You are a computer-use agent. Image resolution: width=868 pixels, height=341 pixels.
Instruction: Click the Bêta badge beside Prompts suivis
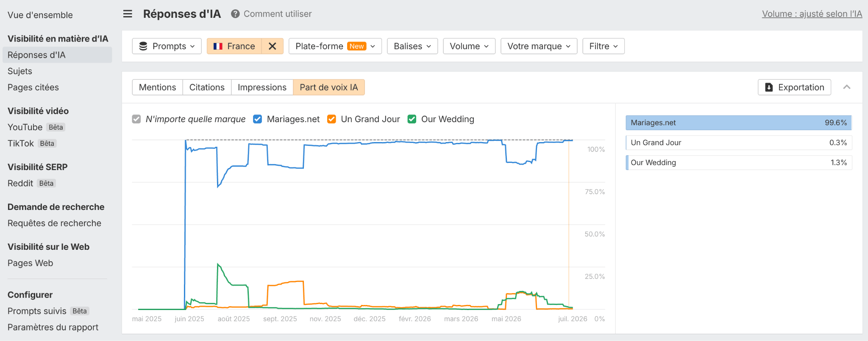coord(80,311)
